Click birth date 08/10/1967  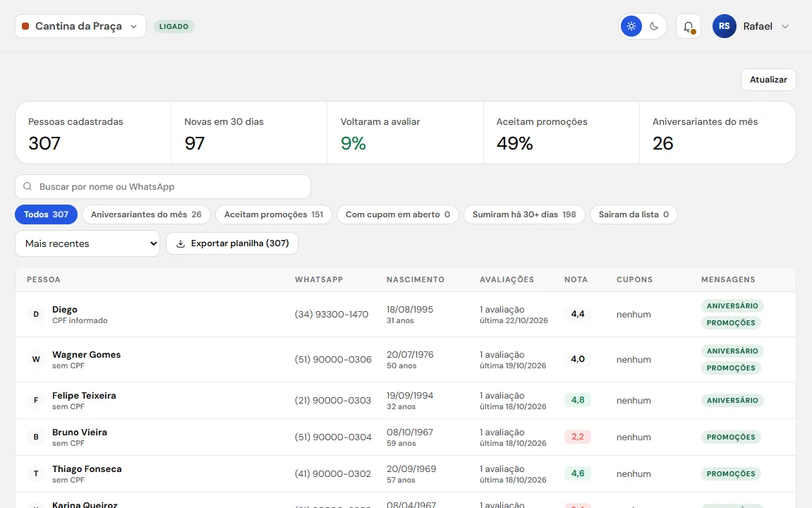410,433
